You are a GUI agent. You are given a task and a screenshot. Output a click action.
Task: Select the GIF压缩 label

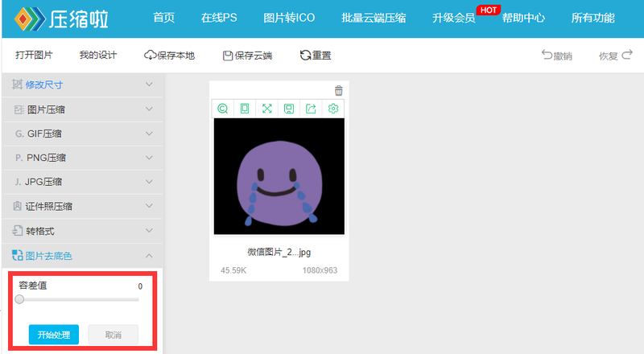tap(44, 134)
